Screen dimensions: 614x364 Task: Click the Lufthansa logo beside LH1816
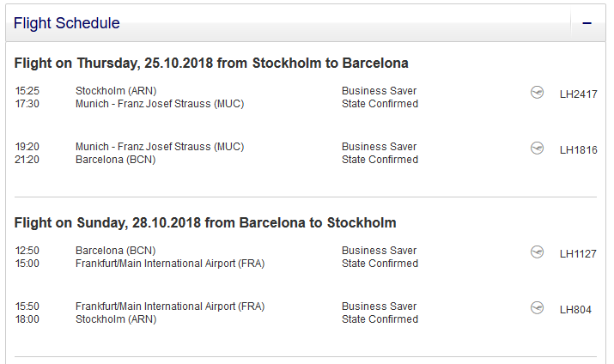pyautogui.click(x=538, y=149)
